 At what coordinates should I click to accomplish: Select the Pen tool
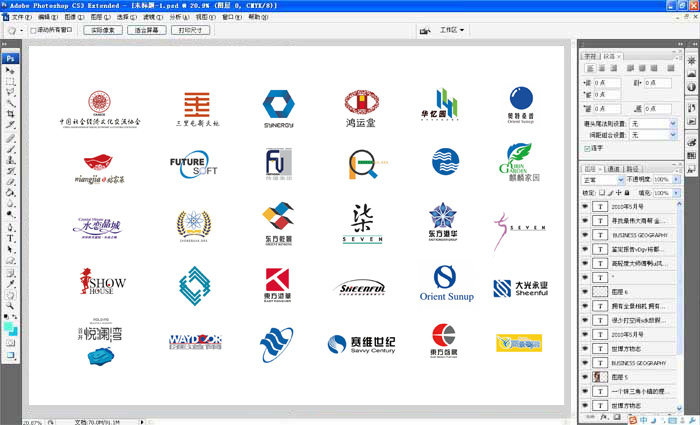[x=10, y=227]
